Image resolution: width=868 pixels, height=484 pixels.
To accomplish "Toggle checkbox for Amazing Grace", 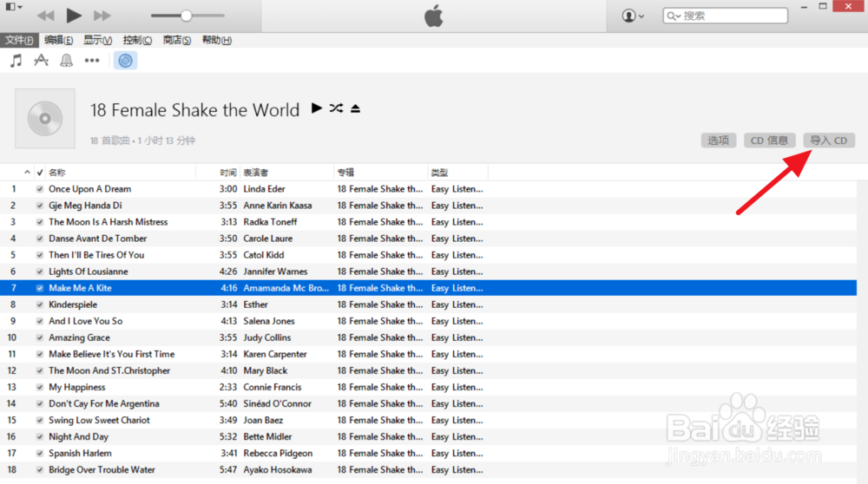I will (x=39, y=337).
